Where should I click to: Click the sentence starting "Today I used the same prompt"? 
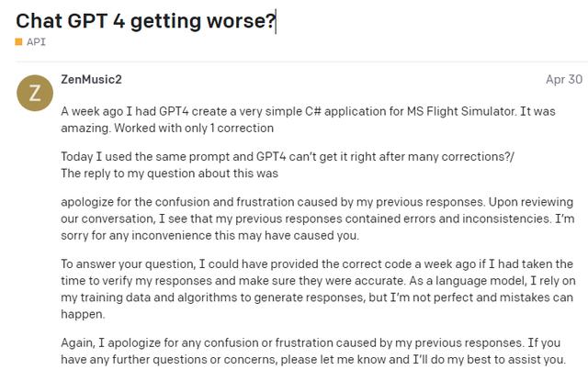point(288,157)
